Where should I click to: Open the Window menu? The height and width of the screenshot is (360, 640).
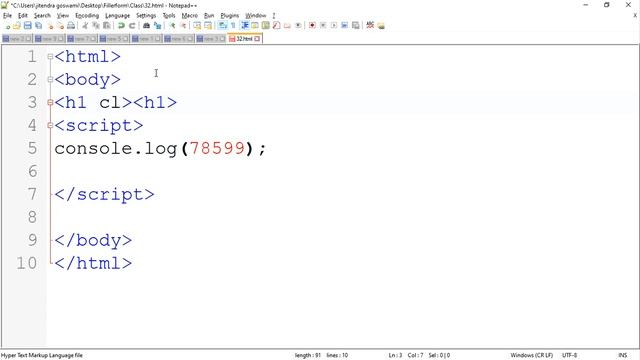[x=256, y=16]
